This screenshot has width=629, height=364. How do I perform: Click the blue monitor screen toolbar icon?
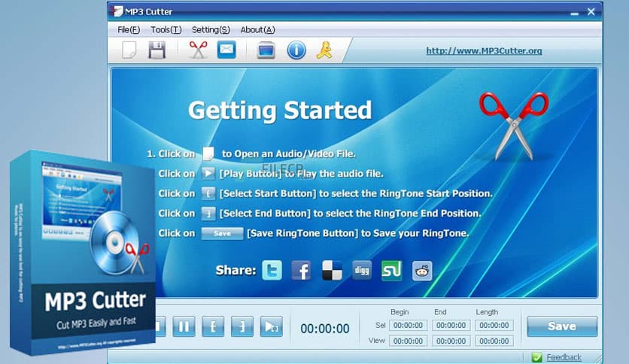coord(266,50)
